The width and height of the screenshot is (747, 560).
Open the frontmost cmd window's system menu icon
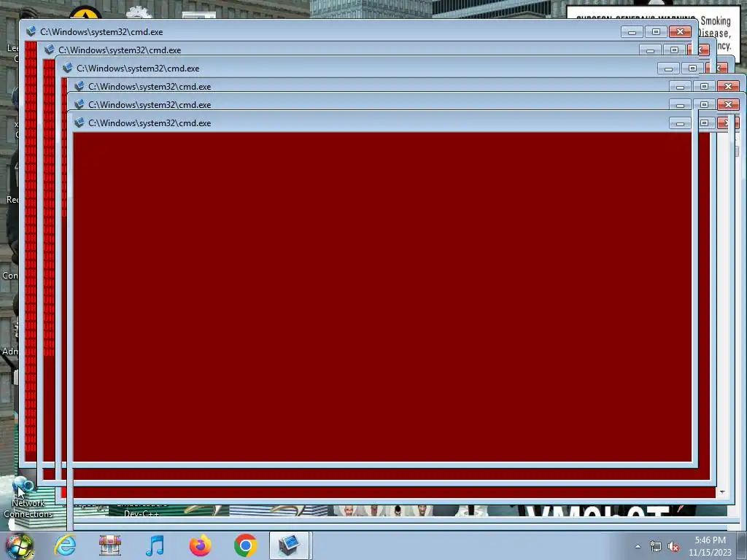tap(79, 122)
